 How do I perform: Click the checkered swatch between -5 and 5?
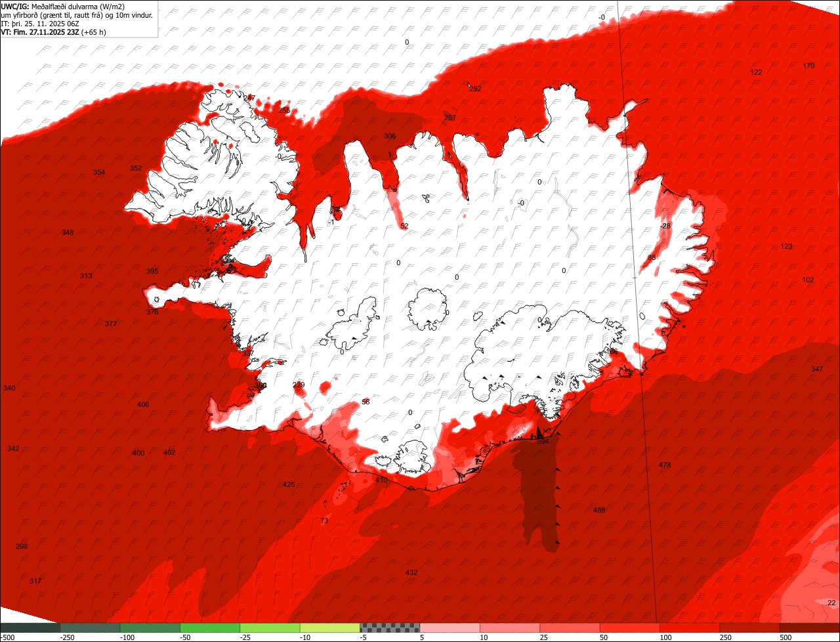(x=390, y=628)
